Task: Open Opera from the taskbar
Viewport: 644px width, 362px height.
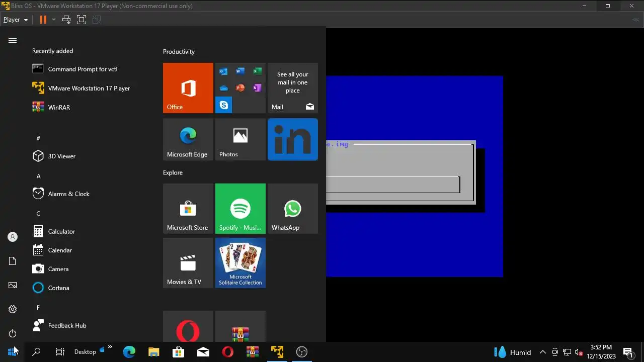Action: [x=228, y=352]
